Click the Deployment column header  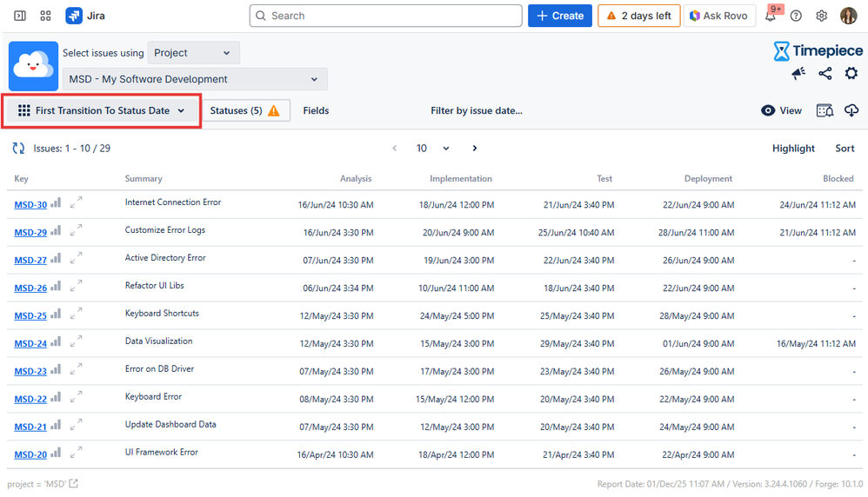point(708,179)
